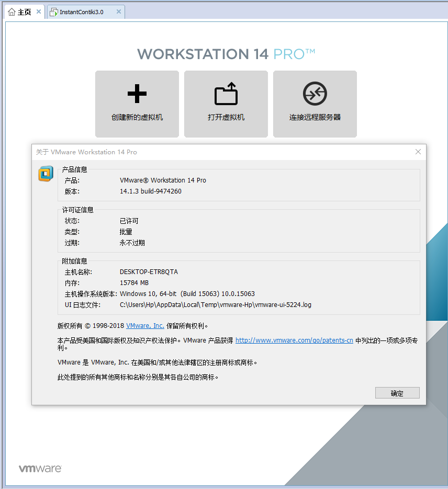This screenshot has height=489, width=448.
Task: Select the UI log file path
Action: [216, 305]
